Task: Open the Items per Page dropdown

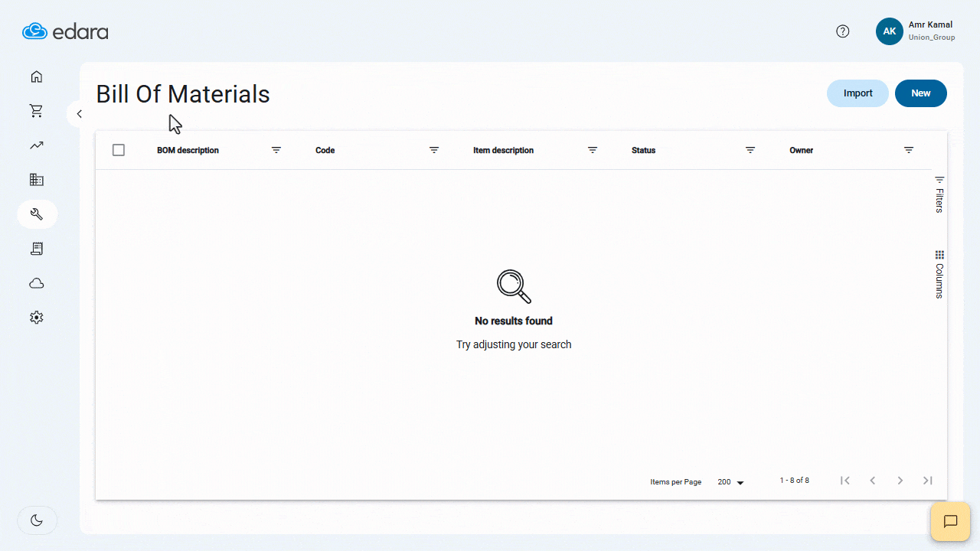Action: pos(730,482)
